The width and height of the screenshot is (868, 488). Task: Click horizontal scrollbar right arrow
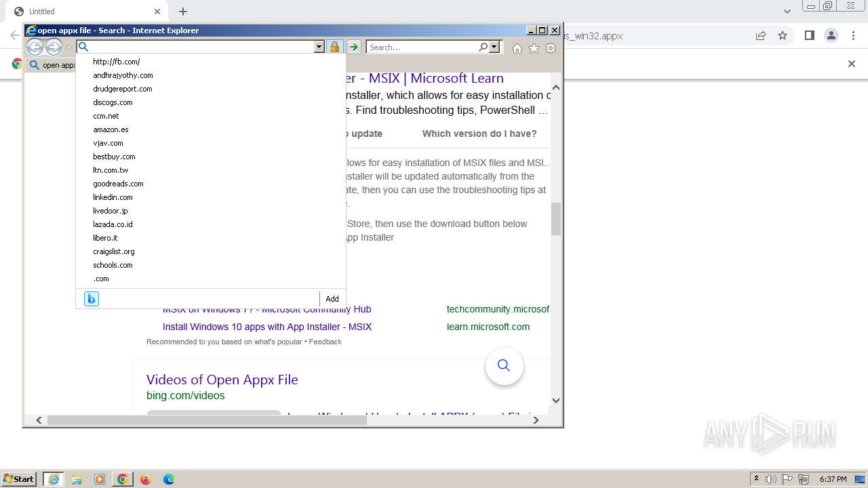click(x=536, y=420)
